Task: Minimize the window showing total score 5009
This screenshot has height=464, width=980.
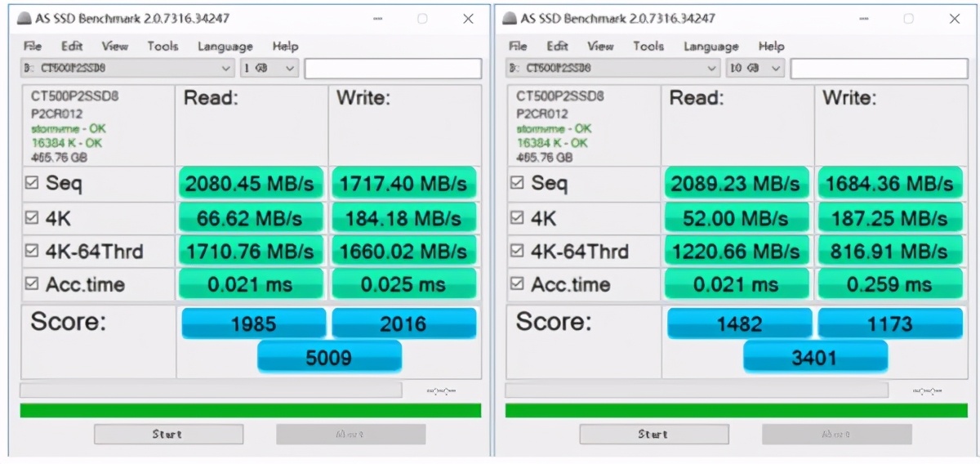Action: pyautogui.click(x=375, y=18)
